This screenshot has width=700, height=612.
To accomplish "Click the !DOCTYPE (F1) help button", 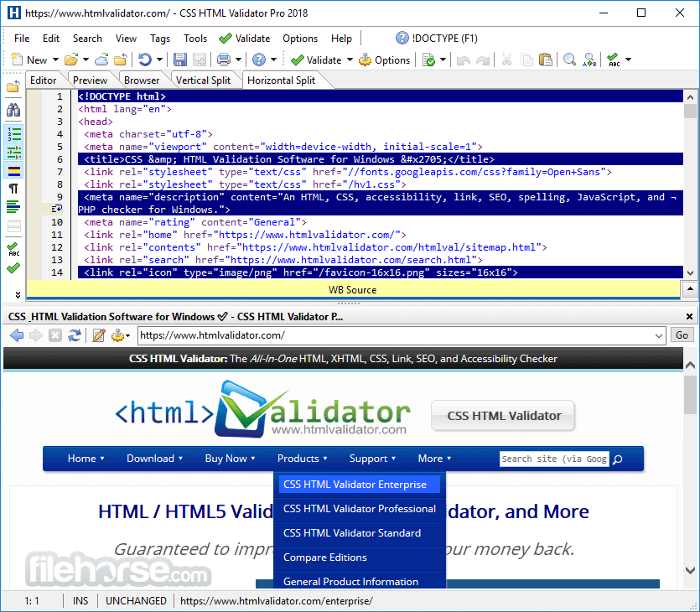I will click(437, 39).
